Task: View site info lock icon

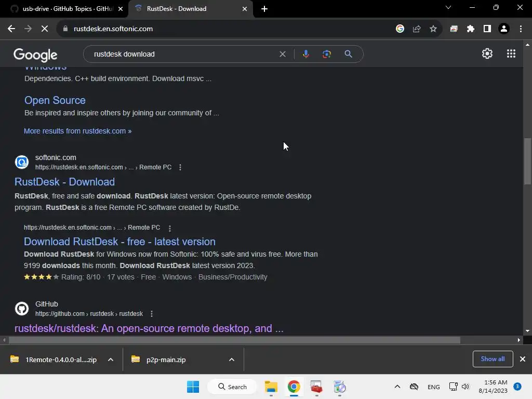Action: (x=65, y=29)
